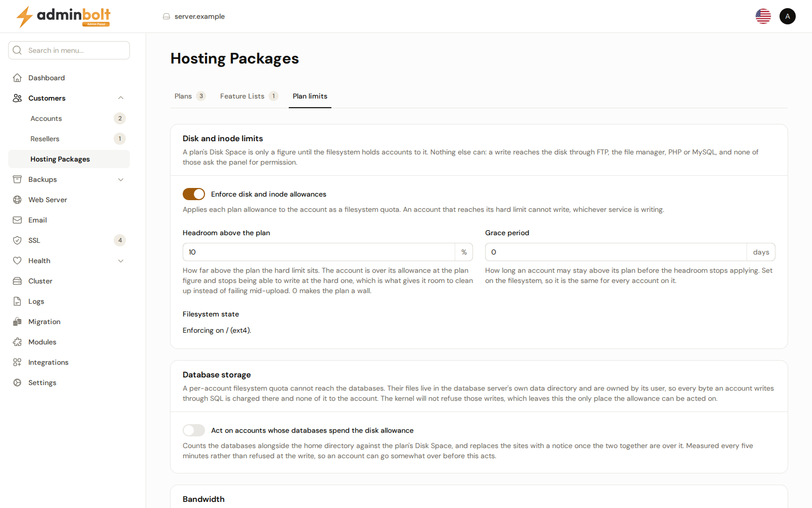This screenshot has width=812, height=508.
Task: Click the search magnifier icon
Action: 17,50
